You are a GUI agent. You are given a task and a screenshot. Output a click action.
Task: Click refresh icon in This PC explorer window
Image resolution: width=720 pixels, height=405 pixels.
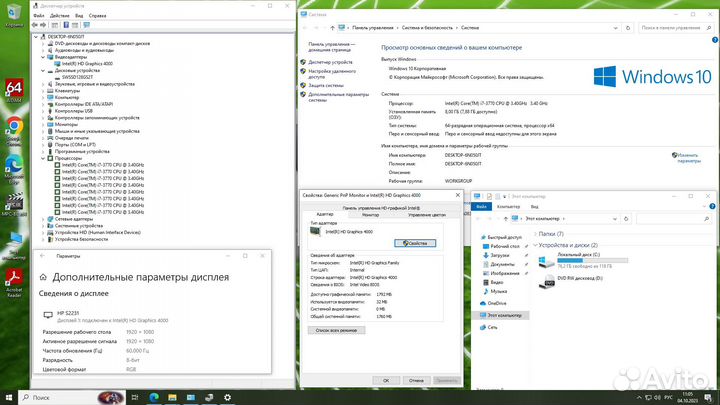(x=626, y=219)
